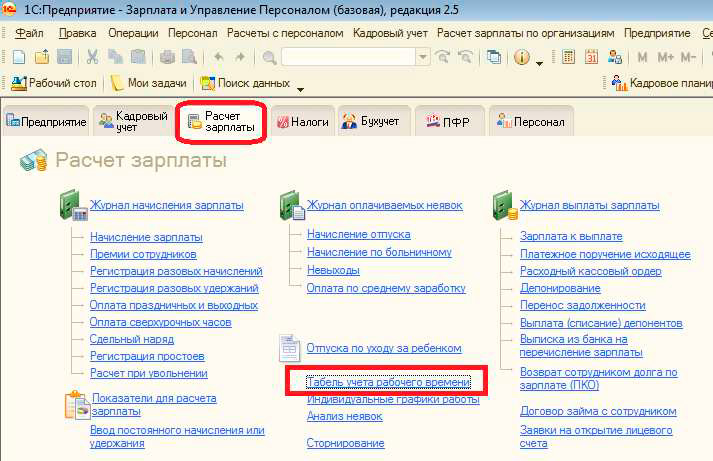Click the Copy toolbar icon
713x461 pixels.
(x=115, y=57)
